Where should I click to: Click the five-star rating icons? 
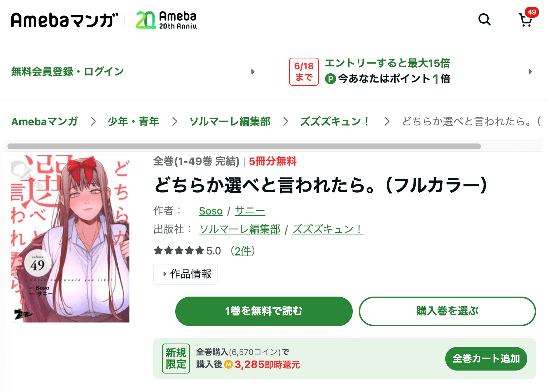[x=179, y=251]
